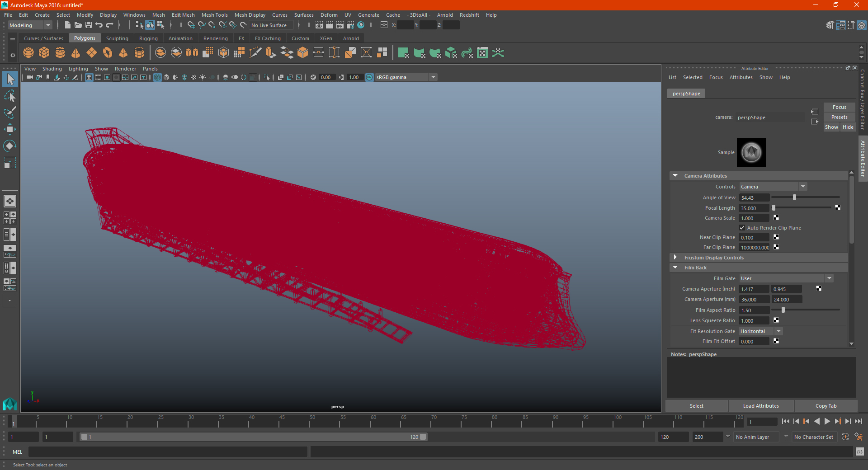Click the viewport Select Camera icon
This screenshot has height=470, width=868.
(x=29, y=77)
